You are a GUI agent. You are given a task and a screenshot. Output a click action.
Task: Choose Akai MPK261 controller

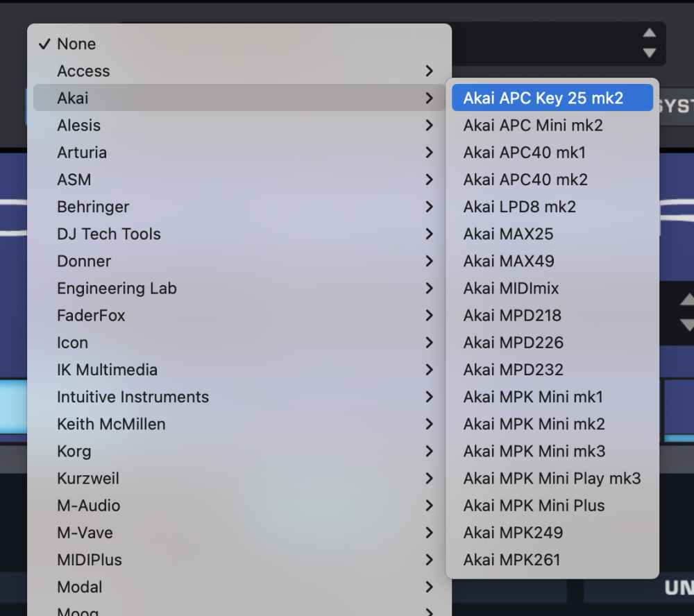click(552, 560)
